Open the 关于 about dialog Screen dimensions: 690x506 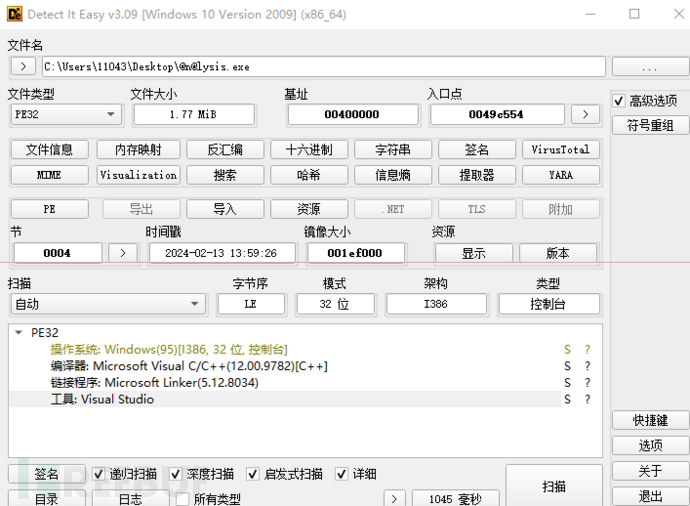point(650,471)
